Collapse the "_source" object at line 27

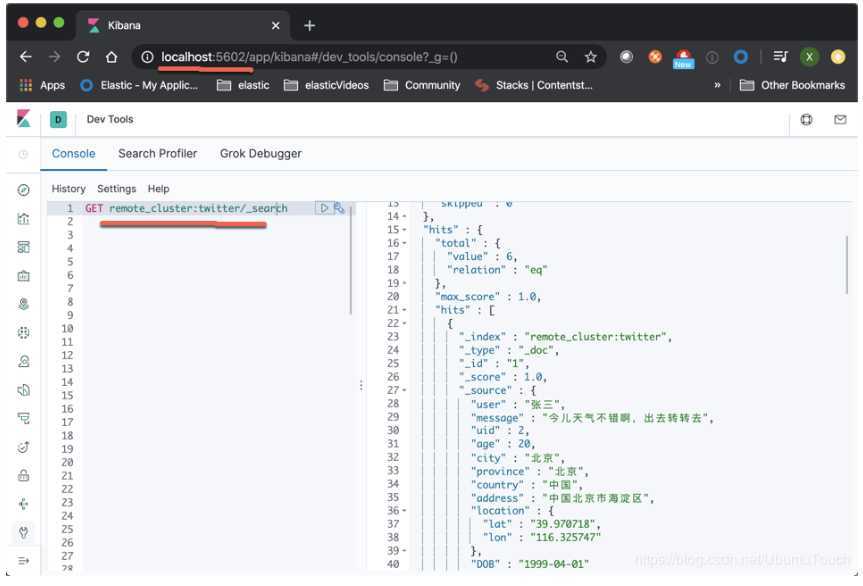tap(405, 390)
